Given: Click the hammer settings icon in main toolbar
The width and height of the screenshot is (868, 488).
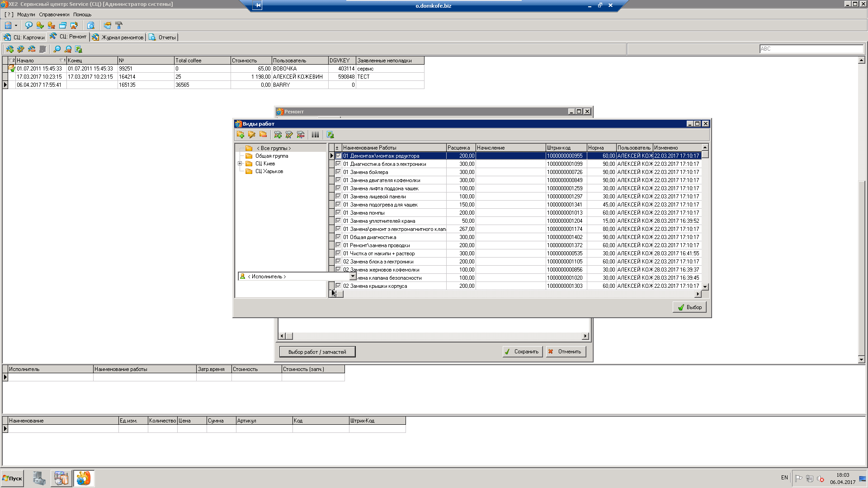Looking at the screenshot, I should (x=119, y=25).
